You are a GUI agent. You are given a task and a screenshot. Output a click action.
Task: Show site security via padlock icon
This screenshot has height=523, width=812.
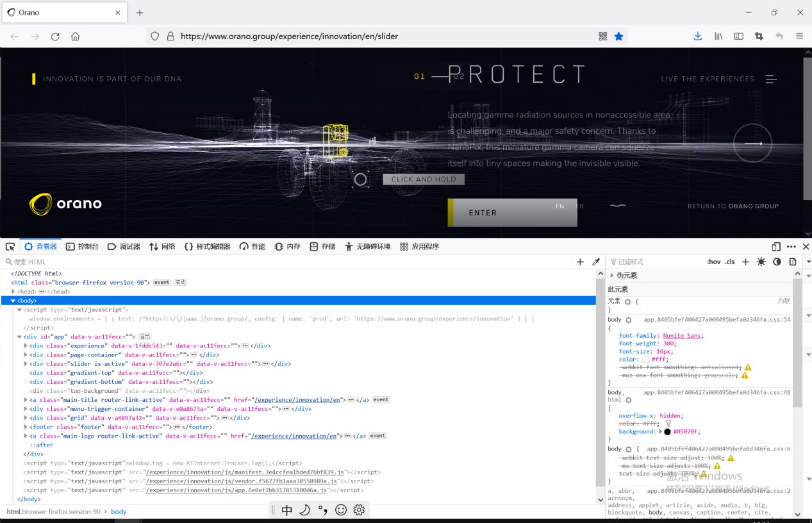pos(170,37)
